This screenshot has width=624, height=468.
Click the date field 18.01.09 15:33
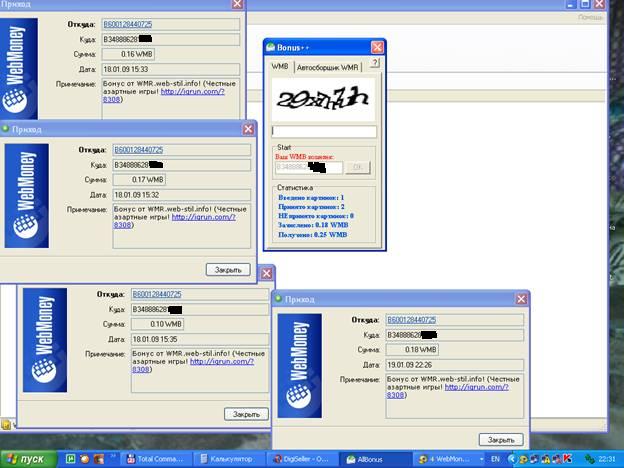pos(171,69)
